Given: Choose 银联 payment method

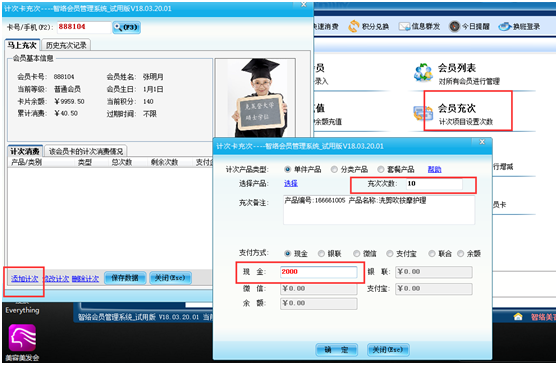Looking at the screenshot, I should coord(321,254).
